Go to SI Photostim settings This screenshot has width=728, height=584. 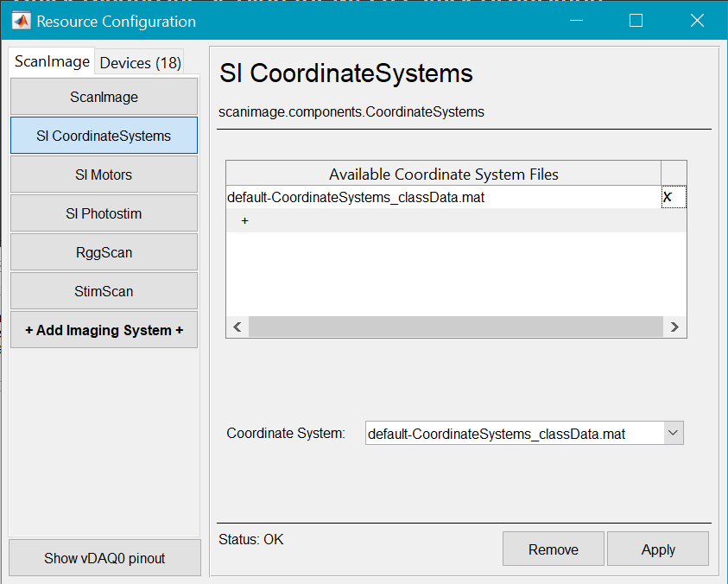tap(104, 213)
